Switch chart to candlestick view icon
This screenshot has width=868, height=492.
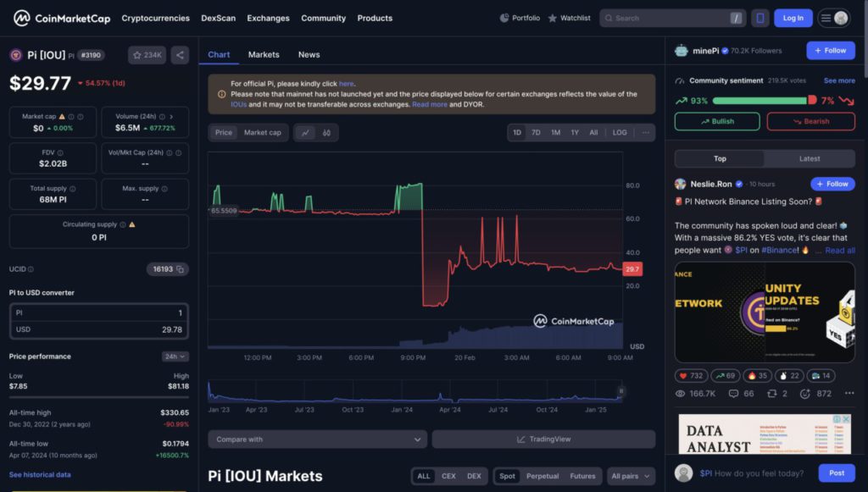326,133
